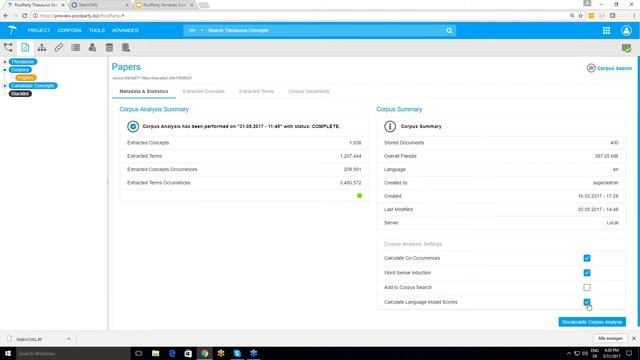This screenshot has width=640, height=360.
Task: Reload the page in browser
Action: (x=24, y=16)
